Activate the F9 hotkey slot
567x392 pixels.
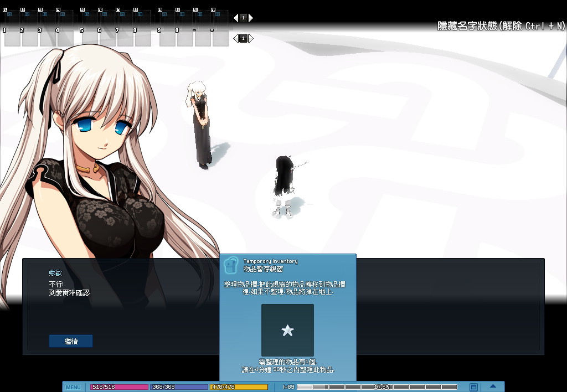(166, 17)
